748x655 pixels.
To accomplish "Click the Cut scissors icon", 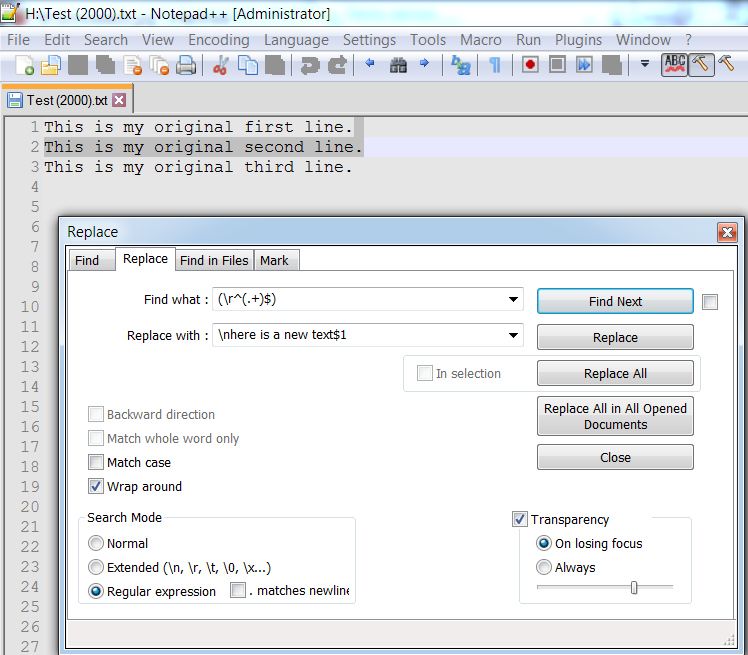I will pyautogui.click(x=220, y=64).
